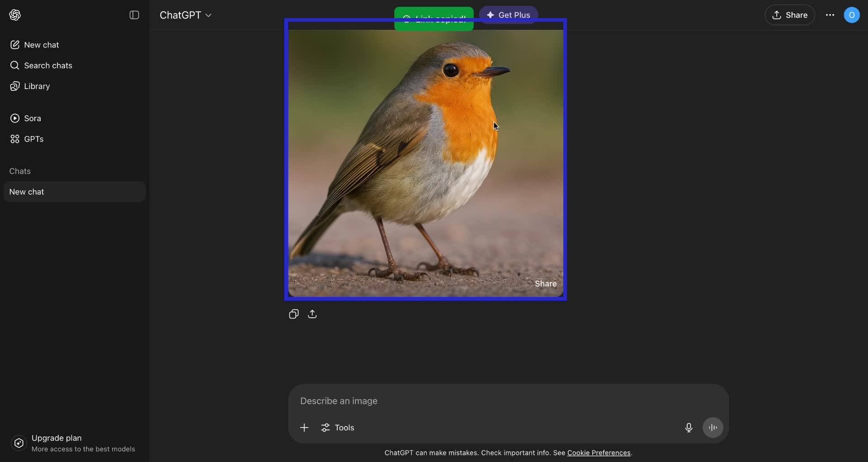Open the Tools menu in composer
868x462 pixels.
tap(337, 427)
